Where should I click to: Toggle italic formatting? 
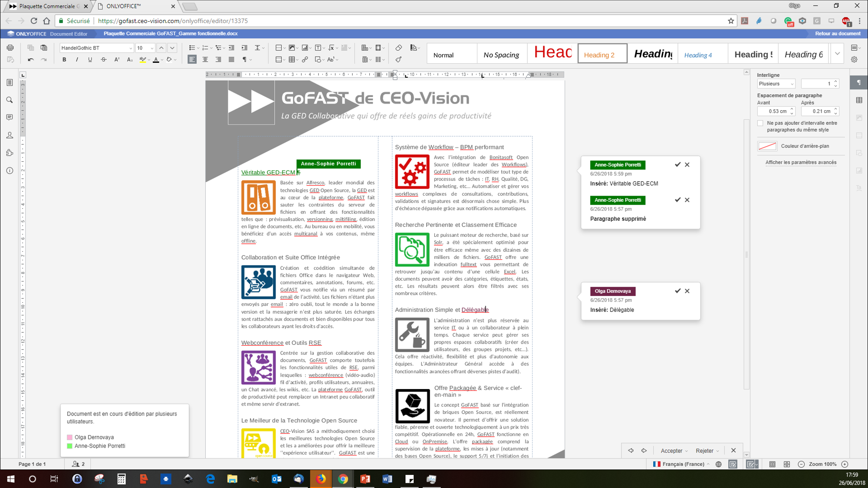[x=77, y=59]
